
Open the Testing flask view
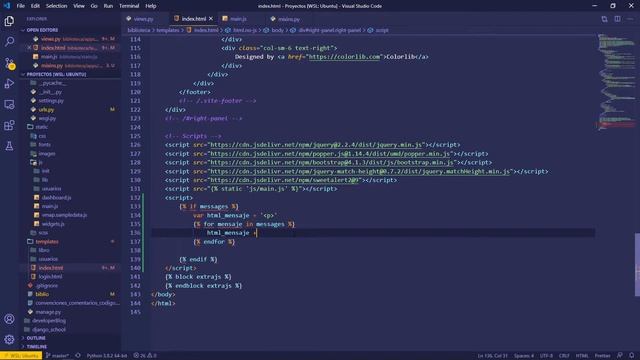coord(9,146)
